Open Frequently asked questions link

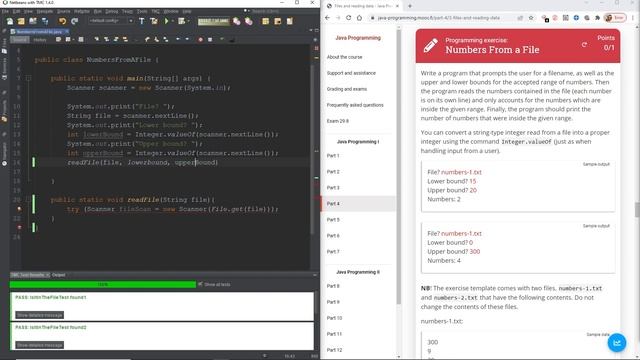355,105
